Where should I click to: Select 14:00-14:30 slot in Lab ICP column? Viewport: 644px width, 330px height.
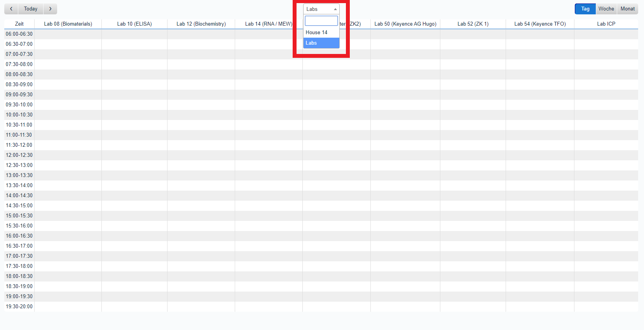click(x=606, y=195)
